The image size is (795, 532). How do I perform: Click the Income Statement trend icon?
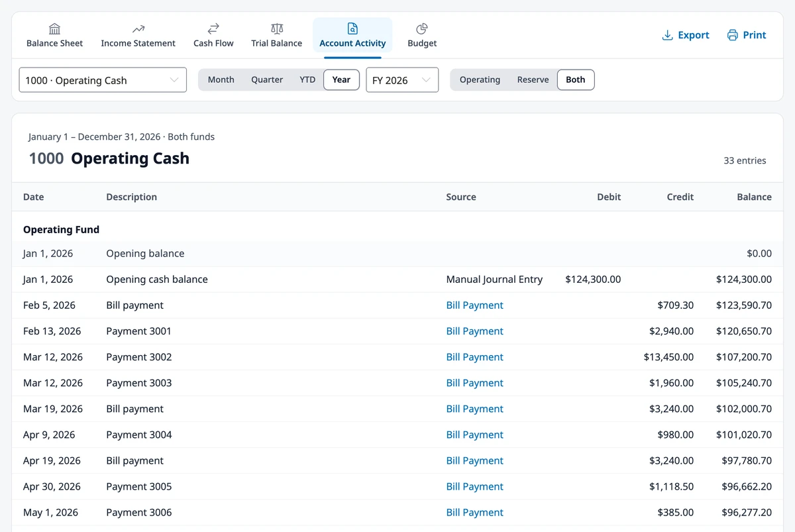[138, 28]
